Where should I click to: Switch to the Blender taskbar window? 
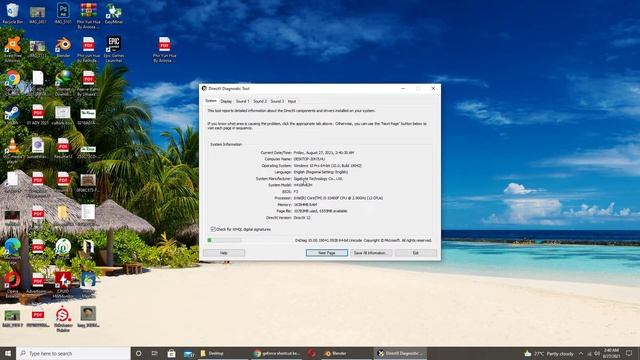[x=346, y=353]
